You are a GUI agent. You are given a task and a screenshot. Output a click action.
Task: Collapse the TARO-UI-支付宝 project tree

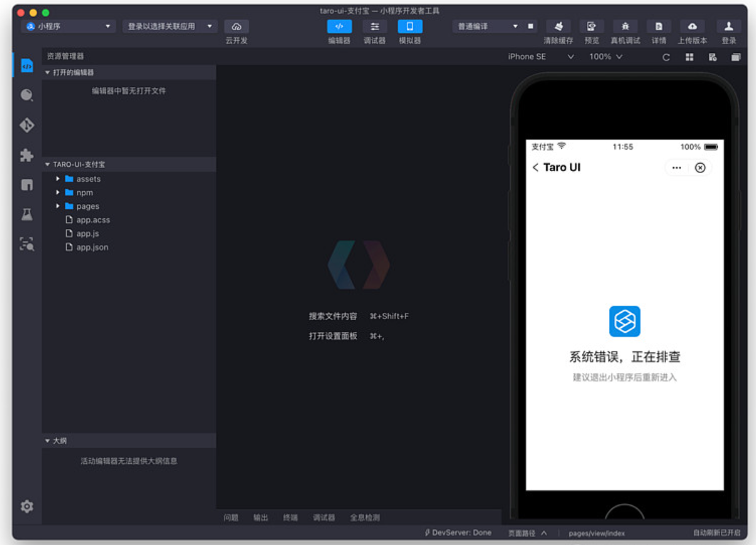(129, 164)
